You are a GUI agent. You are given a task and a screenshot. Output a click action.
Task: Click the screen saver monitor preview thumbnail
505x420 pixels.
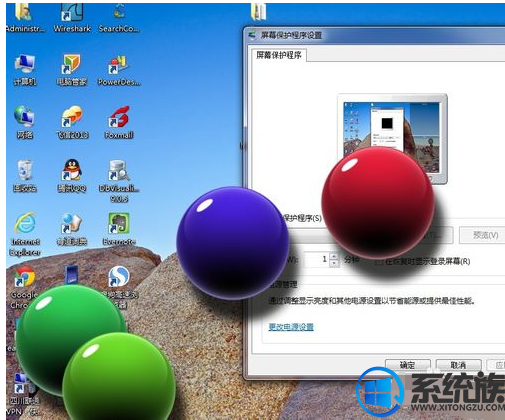click(x=392, y=138)
